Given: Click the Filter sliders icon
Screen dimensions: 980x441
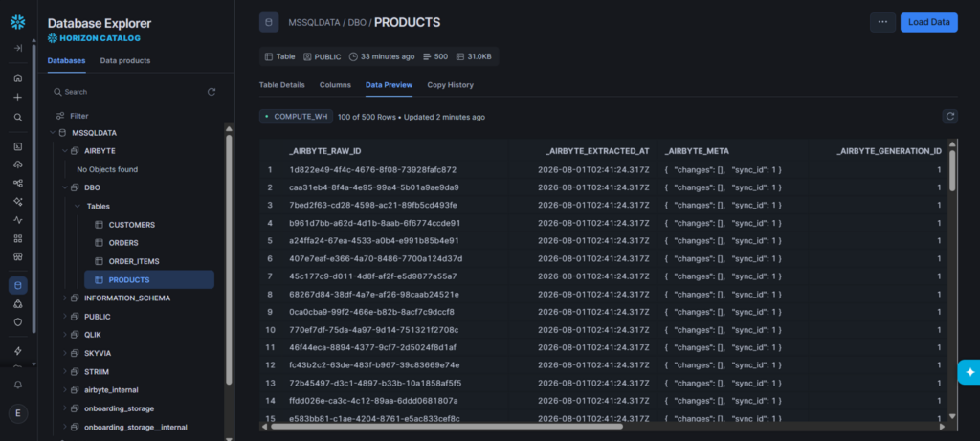Looking at the screenshot, I should (x=60, y=116).
